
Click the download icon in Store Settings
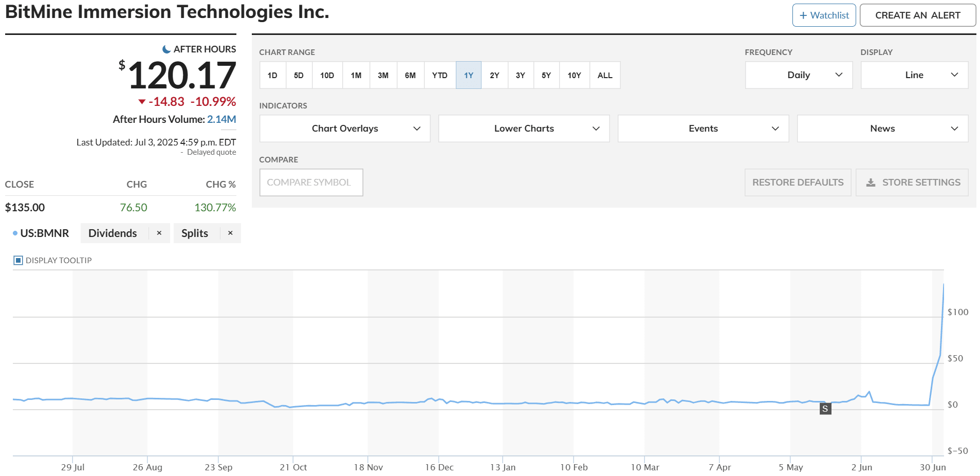[871, 182]
